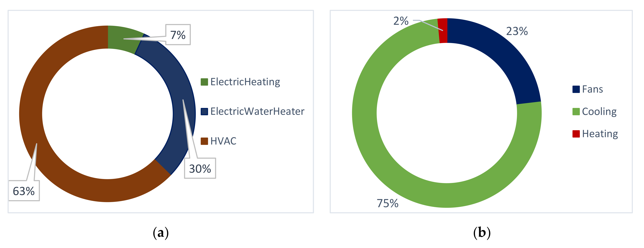Select the 63% data label callout
The image size is (644, 248).
tap(24, 191)
